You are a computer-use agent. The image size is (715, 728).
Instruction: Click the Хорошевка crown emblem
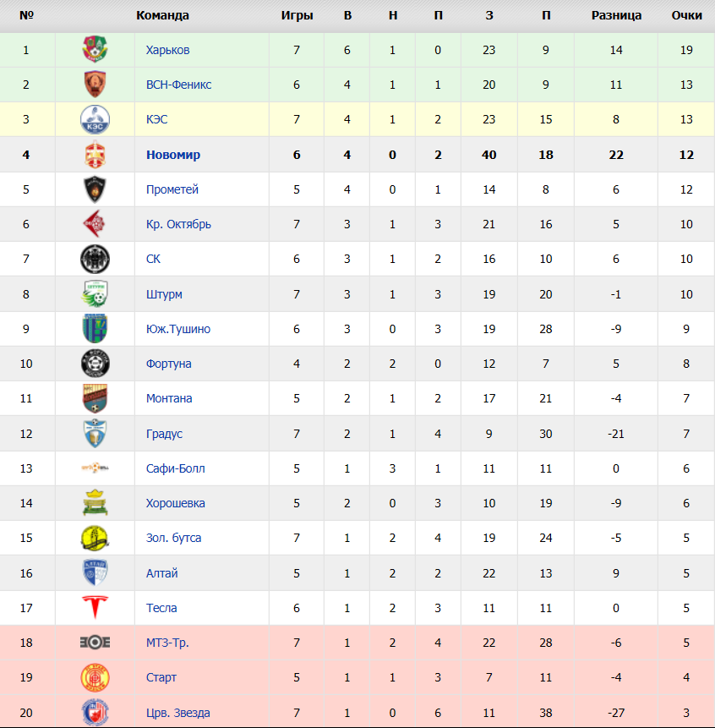[x=96, y=503]
